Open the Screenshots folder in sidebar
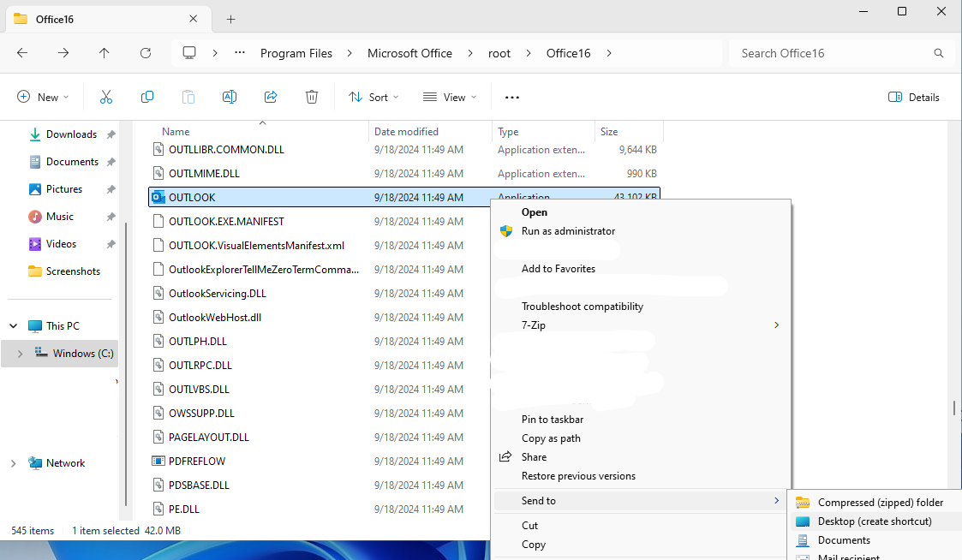 pyautogui.click(x=73, y=271)
